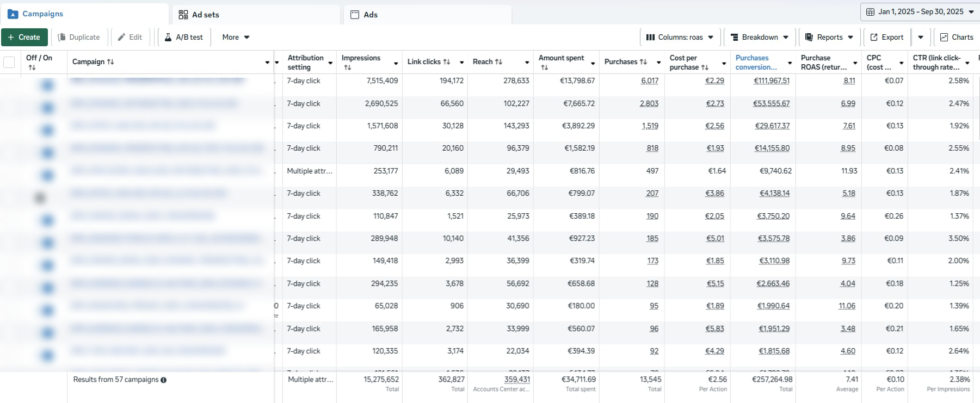Sort by Link clicks arrows icon

(x=447, y=62)
